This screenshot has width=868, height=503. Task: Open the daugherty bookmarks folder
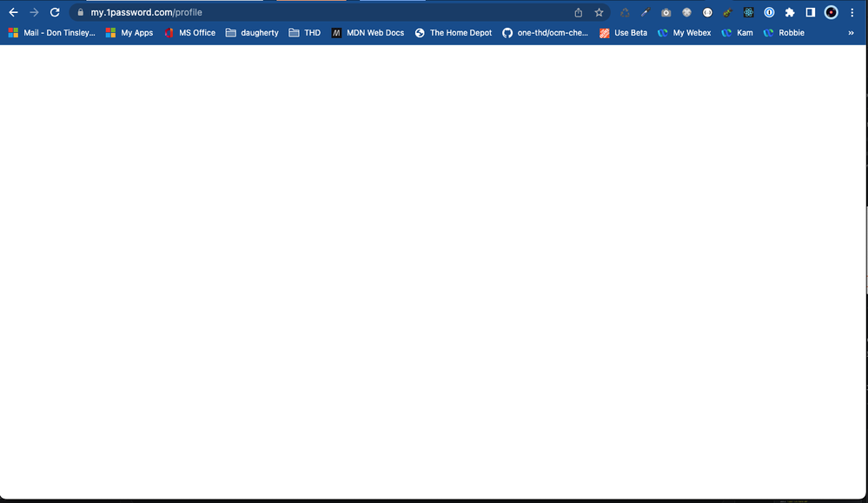[x=252, y=33]
